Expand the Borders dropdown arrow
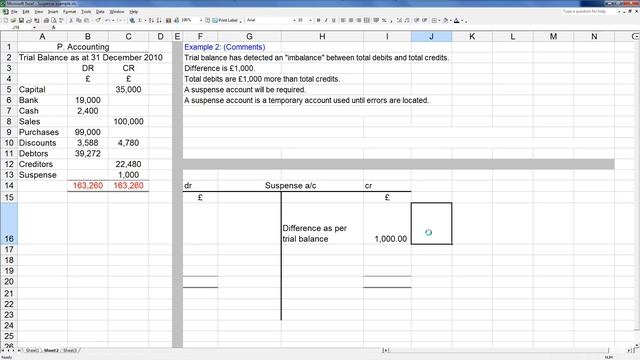This screenshot has height=360, width=640. tap(440, 20)
